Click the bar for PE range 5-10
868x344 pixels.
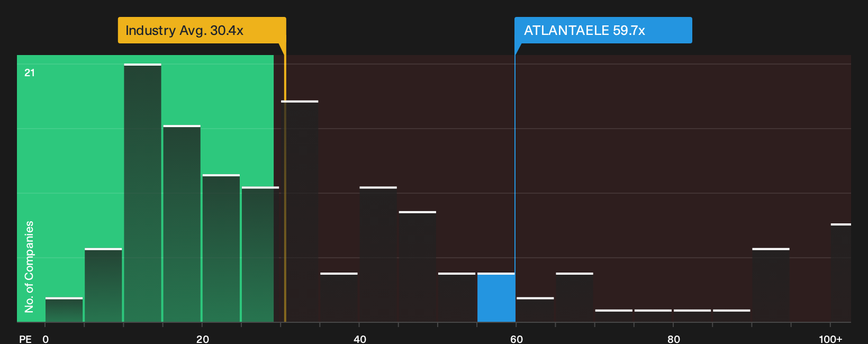(103, 285)
